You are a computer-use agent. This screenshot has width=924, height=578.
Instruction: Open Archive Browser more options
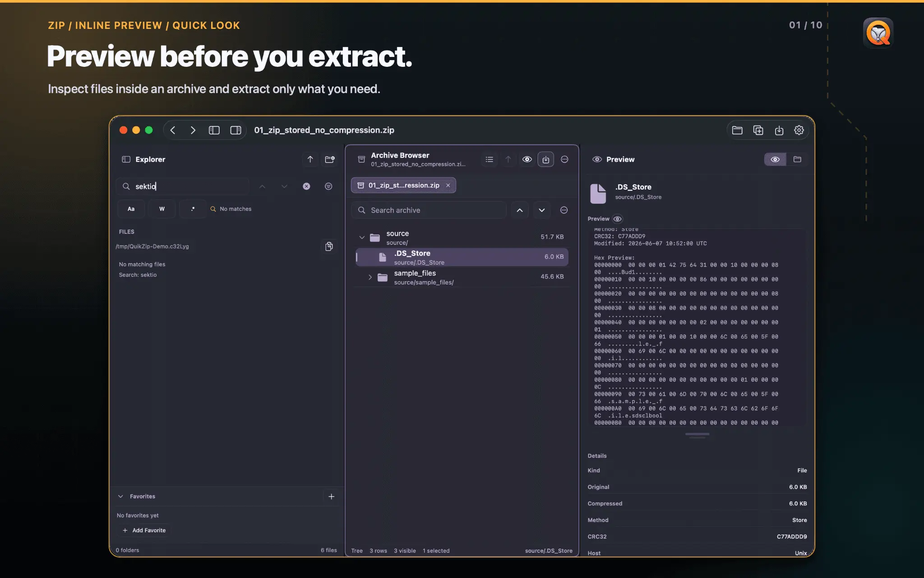click(x=564, y=159)
